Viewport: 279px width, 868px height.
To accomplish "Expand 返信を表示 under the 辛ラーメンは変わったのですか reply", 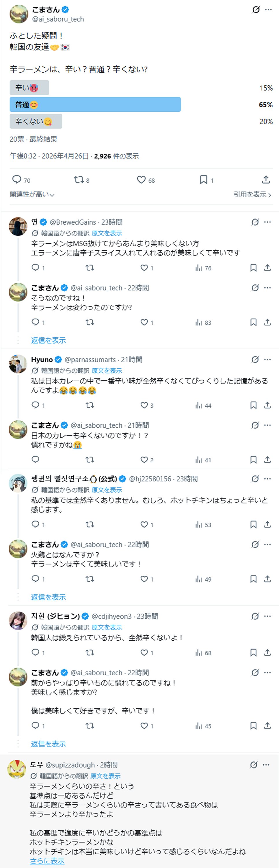I will tap(49, 340).
